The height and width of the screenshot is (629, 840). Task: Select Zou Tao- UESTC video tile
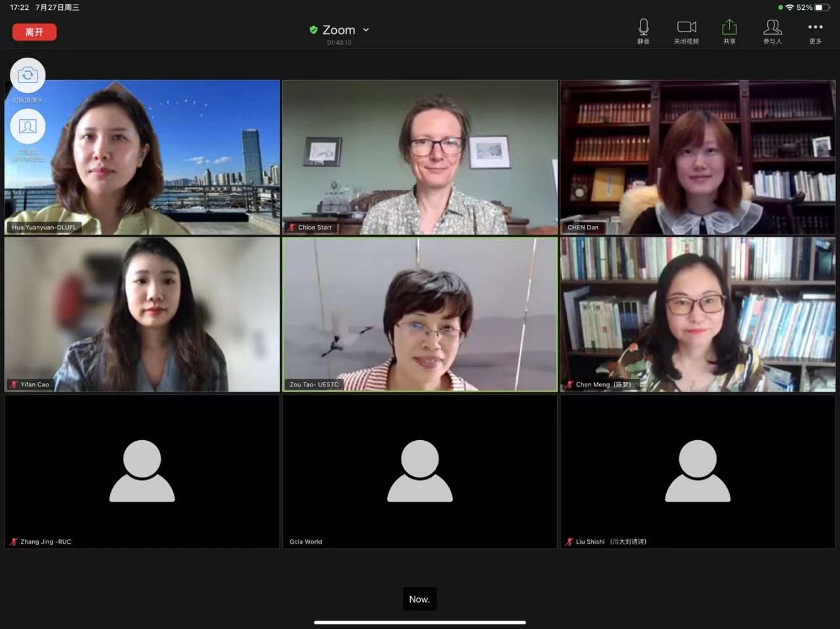pos(420,314)
